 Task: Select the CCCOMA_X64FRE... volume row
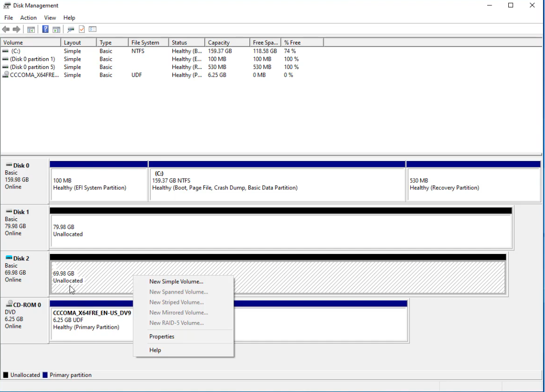pos(162,75)
